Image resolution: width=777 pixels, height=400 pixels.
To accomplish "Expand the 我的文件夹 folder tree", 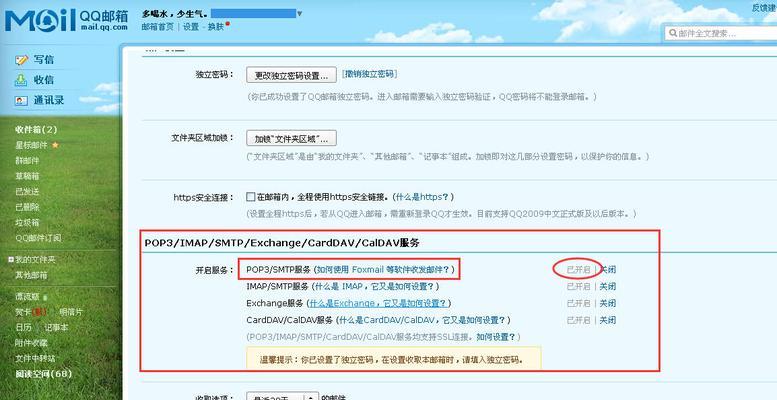I will click(11, 259).
